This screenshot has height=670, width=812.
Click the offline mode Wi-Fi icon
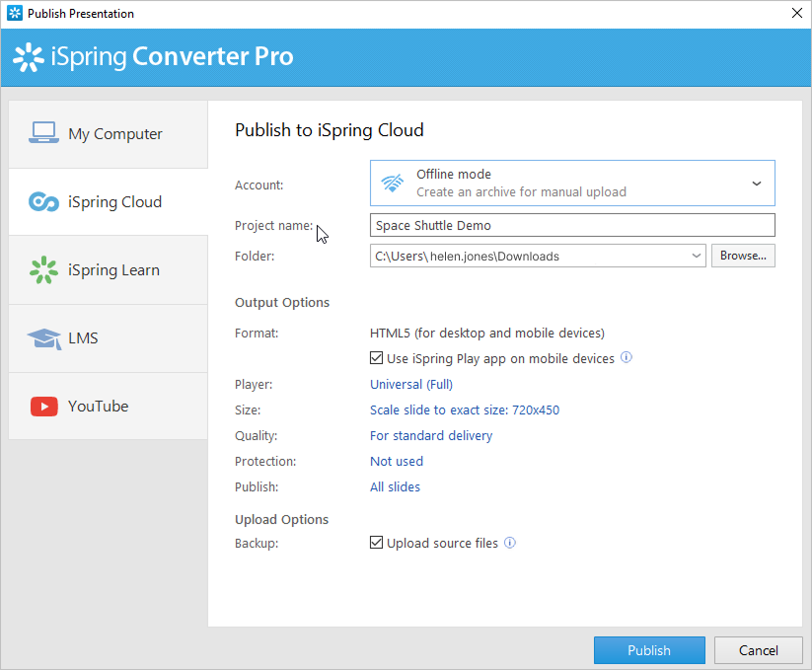(x=393, y=183)
